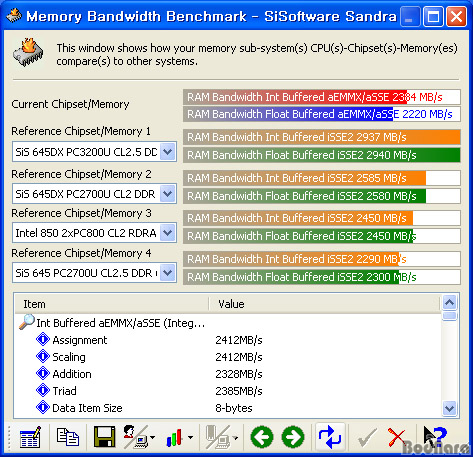Go back with the green left arrow
The image size is (473, 457).
point(262,437)
